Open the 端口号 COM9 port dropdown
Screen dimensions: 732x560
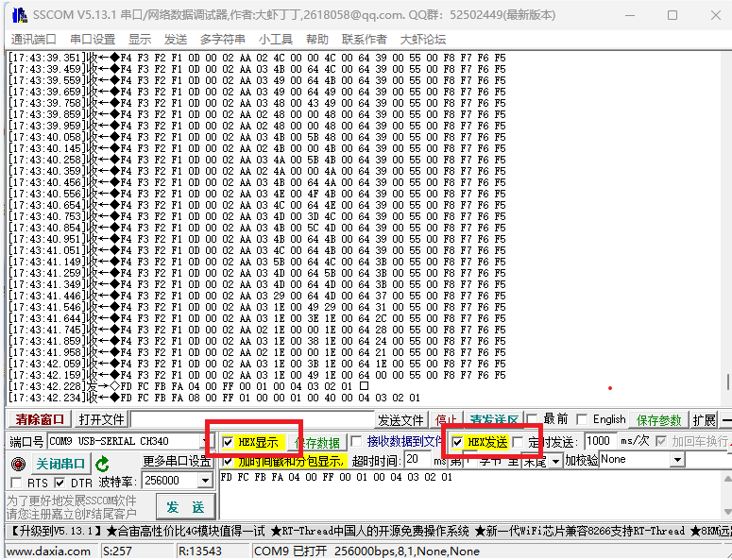coord(204,441)
